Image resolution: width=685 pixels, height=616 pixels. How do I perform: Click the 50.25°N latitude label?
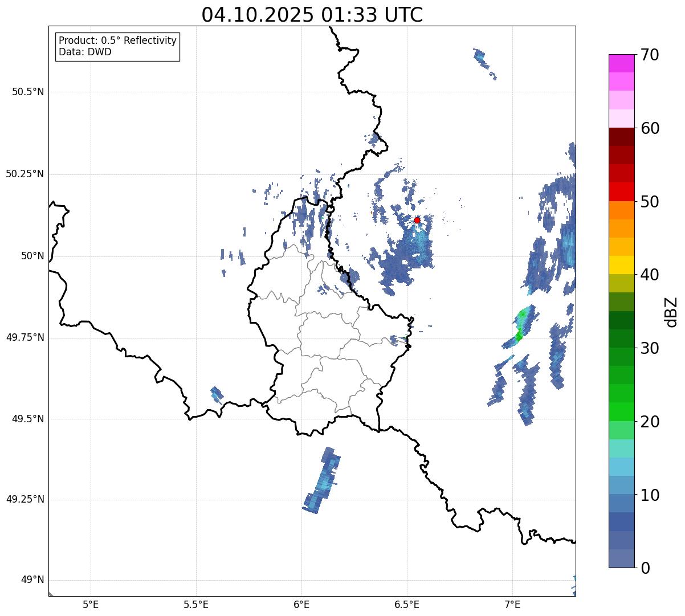click(25, 174)
